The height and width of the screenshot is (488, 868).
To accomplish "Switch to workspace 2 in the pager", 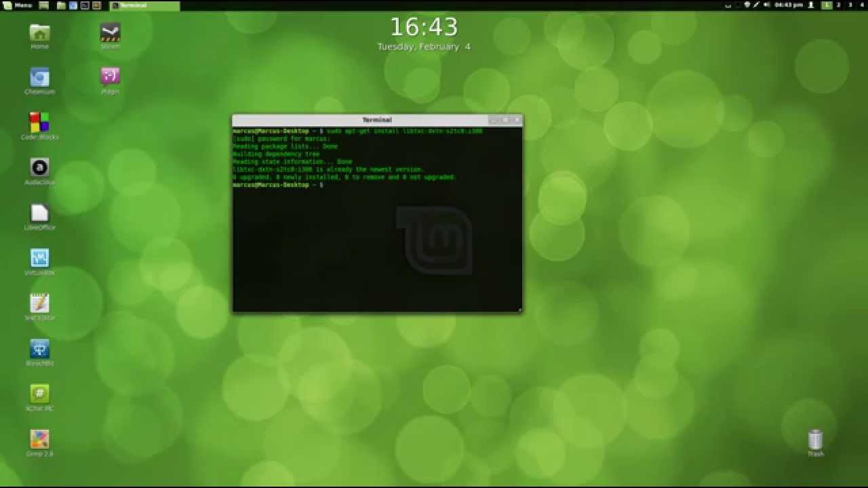I will 838,5.
